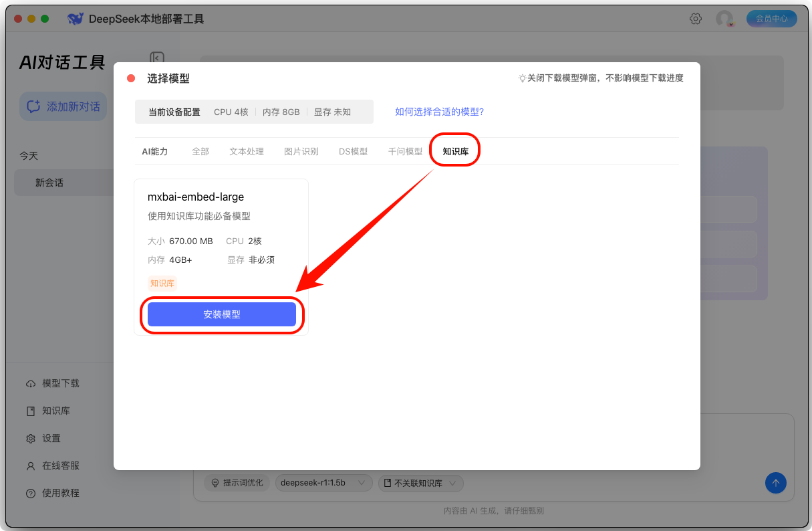This screenshot has height=531, width=812.
Task: Click the 显存 未知 device info
Action: (332, 112)
